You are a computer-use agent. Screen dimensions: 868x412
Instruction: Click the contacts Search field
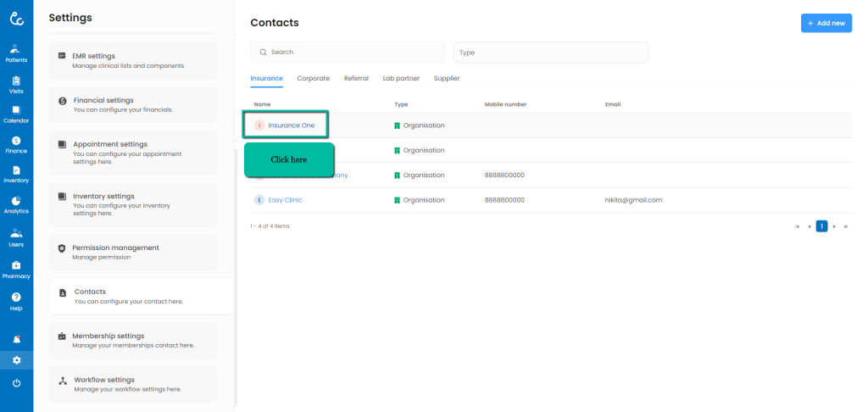[347, 53]
